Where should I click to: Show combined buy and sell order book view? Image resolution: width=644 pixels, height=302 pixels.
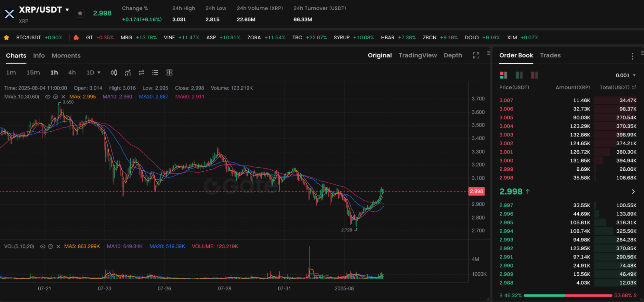point(504,75)
